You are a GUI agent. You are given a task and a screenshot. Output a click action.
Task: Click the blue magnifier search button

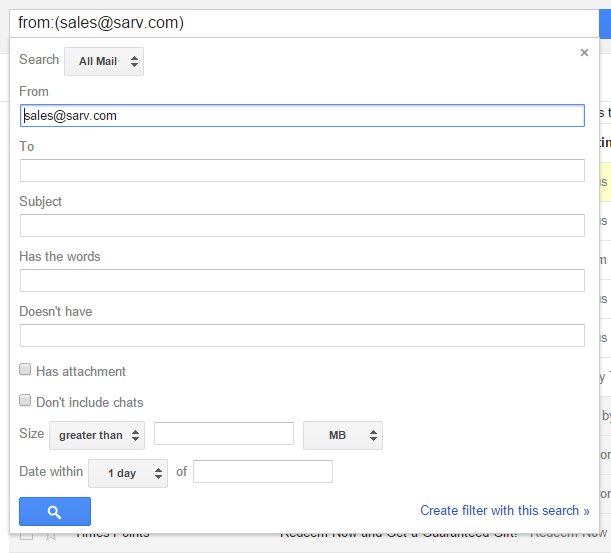point(55,512)
